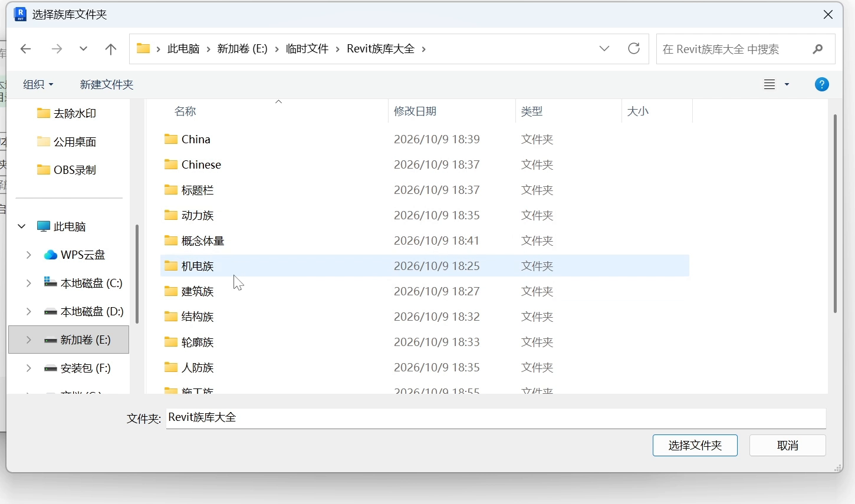855x504 pixels.
Task: Select 此电脑 in the address breadcrumb
Action: [183, 48]
